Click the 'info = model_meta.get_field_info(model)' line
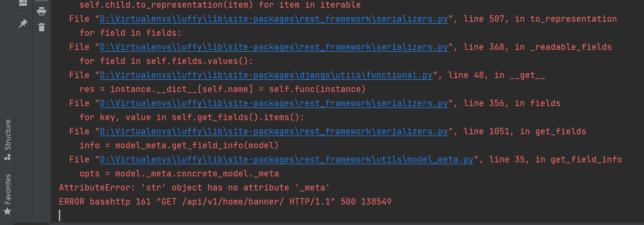 179,145
